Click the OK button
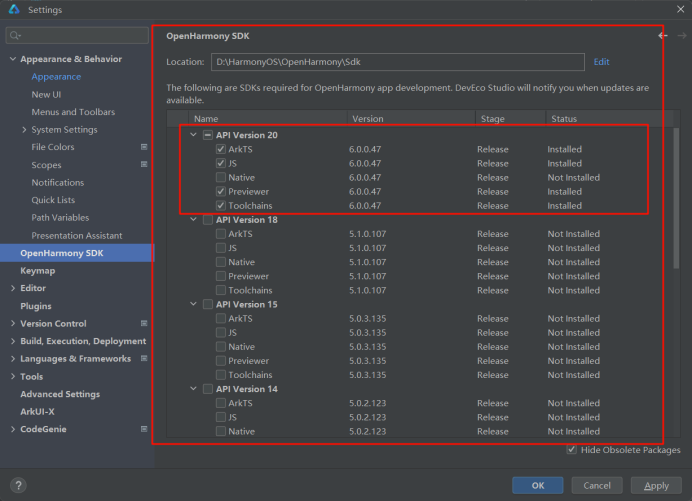 538,486
